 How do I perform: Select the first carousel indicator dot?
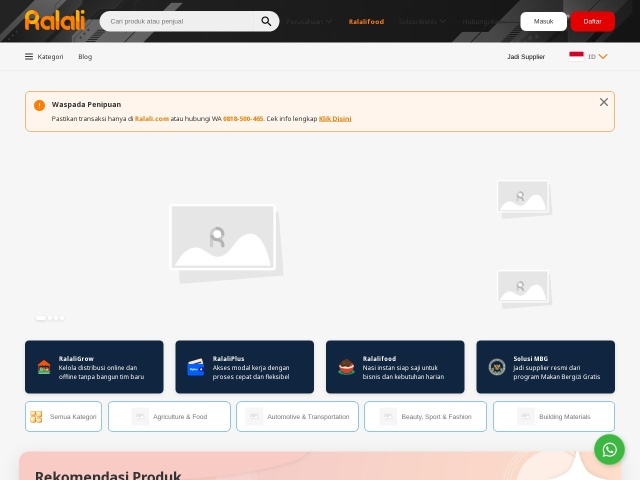click(x=41, y=318)
